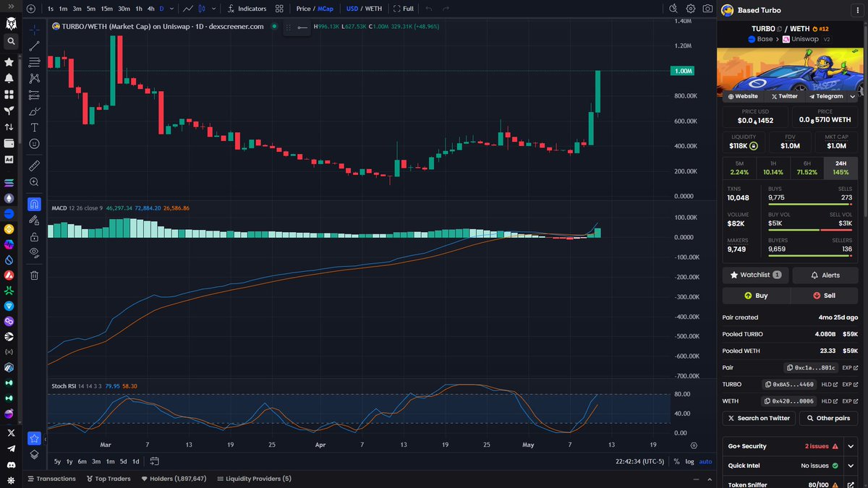Viewport: 868px width, 488px height.
Task: Select the 6H stats tab
Action: point(807,168)
